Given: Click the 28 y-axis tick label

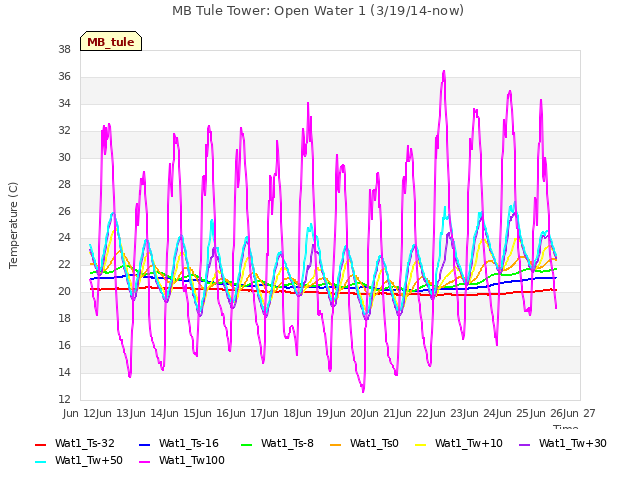Looking at the screenshot, I should point(64,184).
